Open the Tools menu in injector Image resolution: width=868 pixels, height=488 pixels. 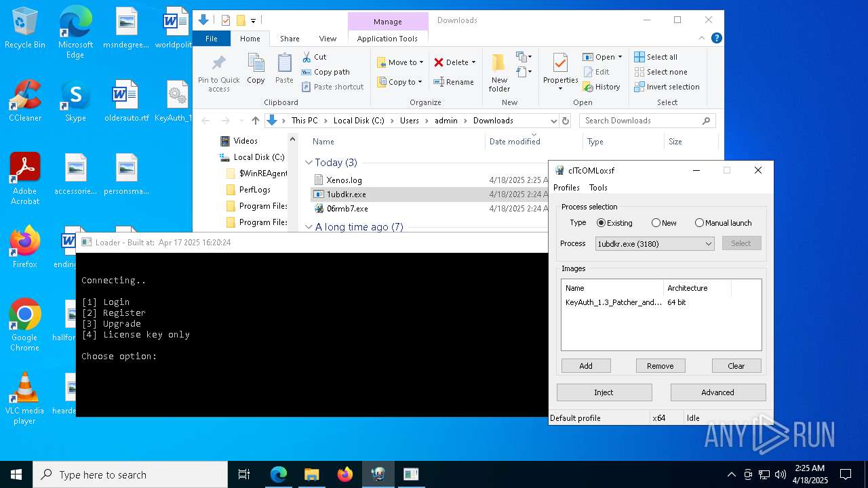598,188
